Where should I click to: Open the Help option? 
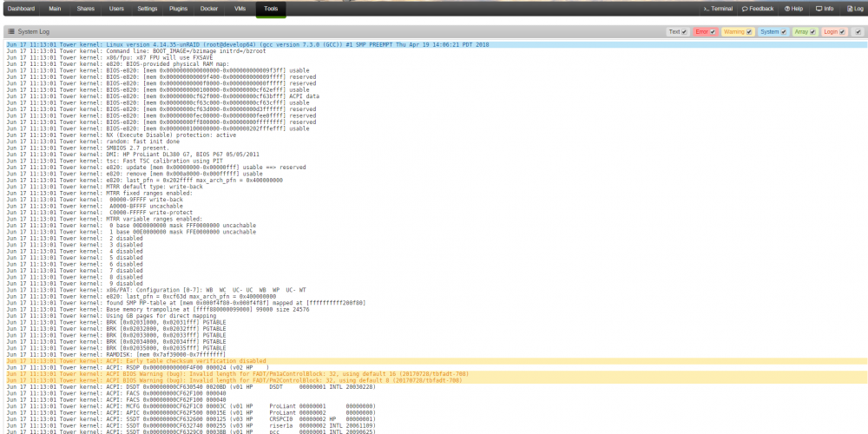point(793,9)
